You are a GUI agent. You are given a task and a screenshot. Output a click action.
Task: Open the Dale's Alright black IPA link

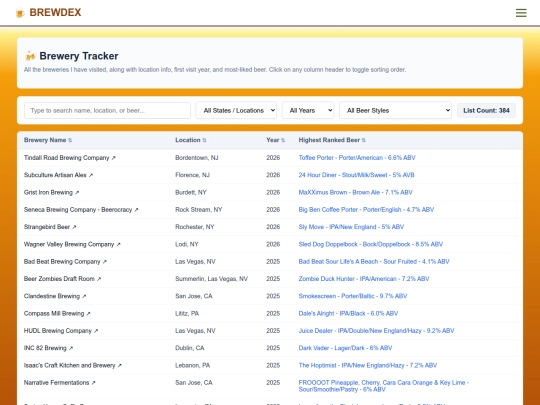pos(348,313)
